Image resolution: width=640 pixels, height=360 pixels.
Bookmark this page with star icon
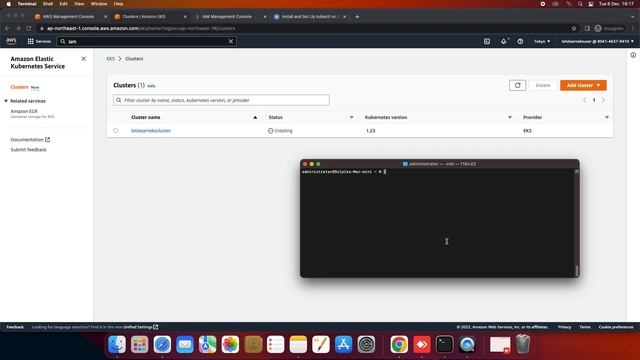(x=574, y=29)
